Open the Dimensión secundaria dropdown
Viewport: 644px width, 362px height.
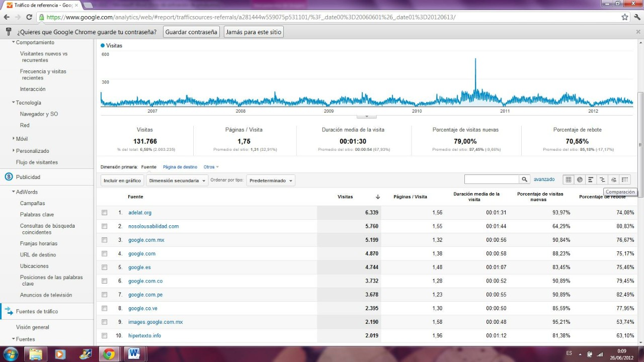point(177,180)
